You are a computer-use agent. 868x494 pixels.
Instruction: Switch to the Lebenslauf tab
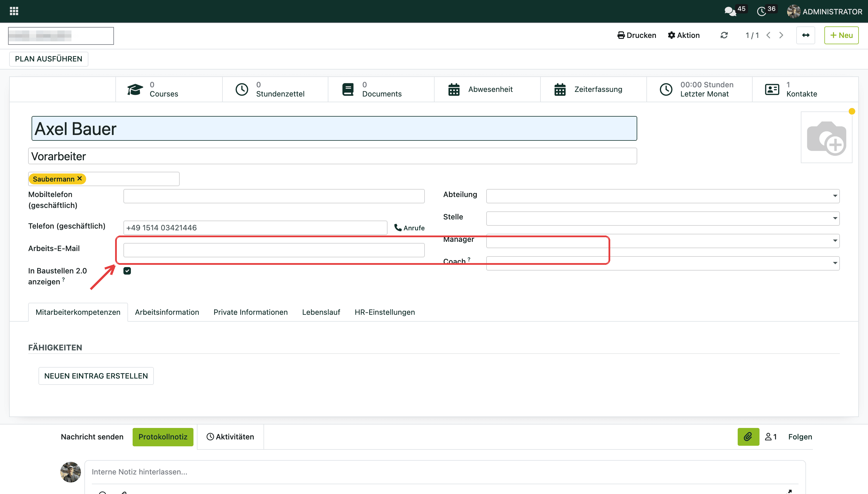click(x=321, y=312)
